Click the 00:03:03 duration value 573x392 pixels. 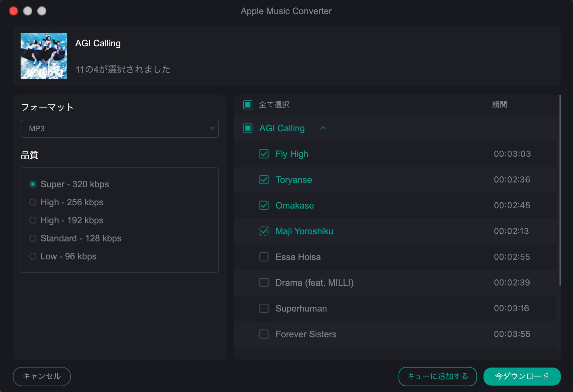(x=512, y=154)
